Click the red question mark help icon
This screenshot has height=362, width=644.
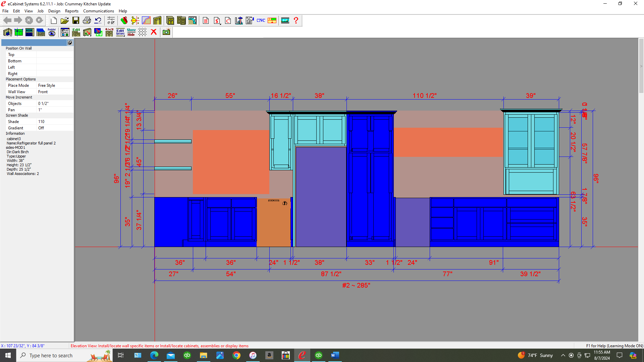296,20
